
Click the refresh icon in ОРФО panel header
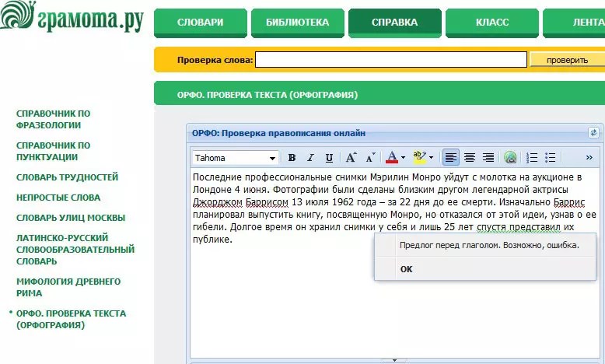[x=594, y=133]
